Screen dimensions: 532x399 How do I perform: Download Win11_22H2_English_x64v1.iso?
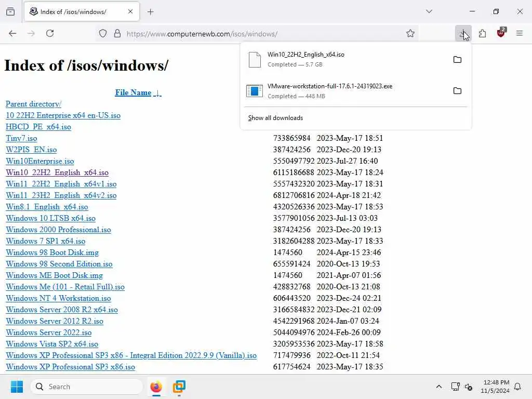click(x=61, y=184)
